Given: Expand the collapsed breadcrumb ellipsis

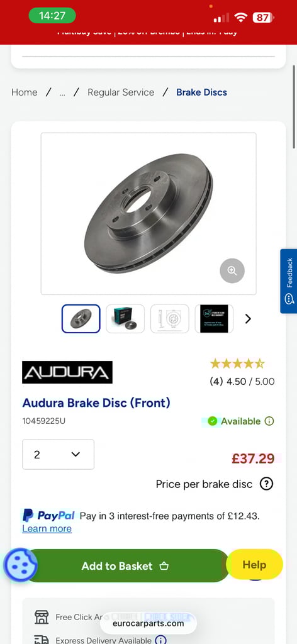Looking at the screenshot, I should point(62,92).
